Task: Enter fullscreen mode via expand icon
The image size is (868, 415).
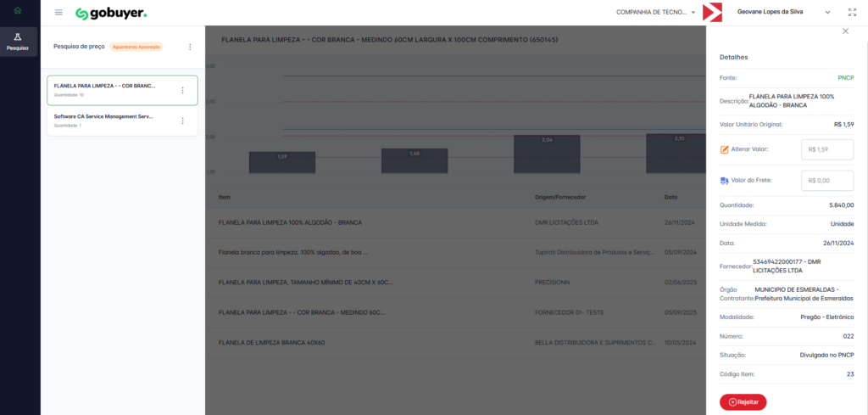Action: click(x=852, y=13)
